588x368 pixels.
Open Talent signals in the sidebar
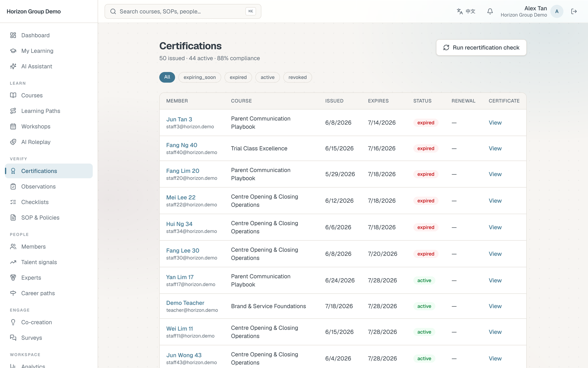tap(49, 262)
